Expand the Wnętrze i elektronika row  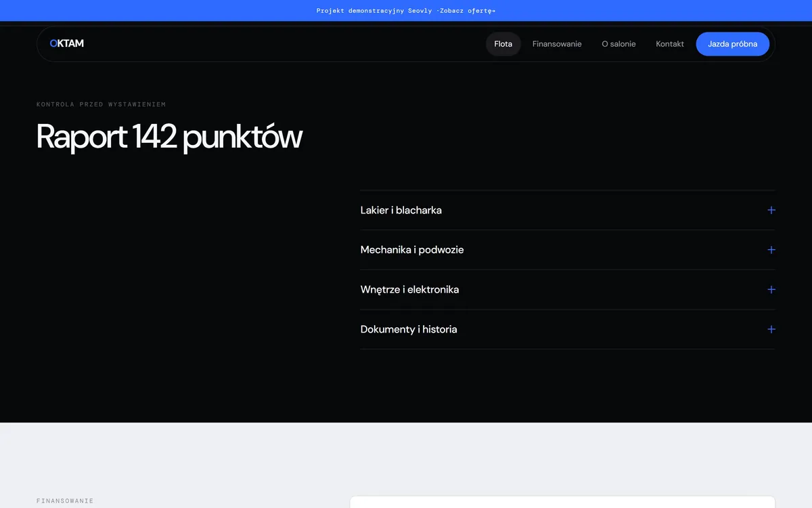pos(568,290)
